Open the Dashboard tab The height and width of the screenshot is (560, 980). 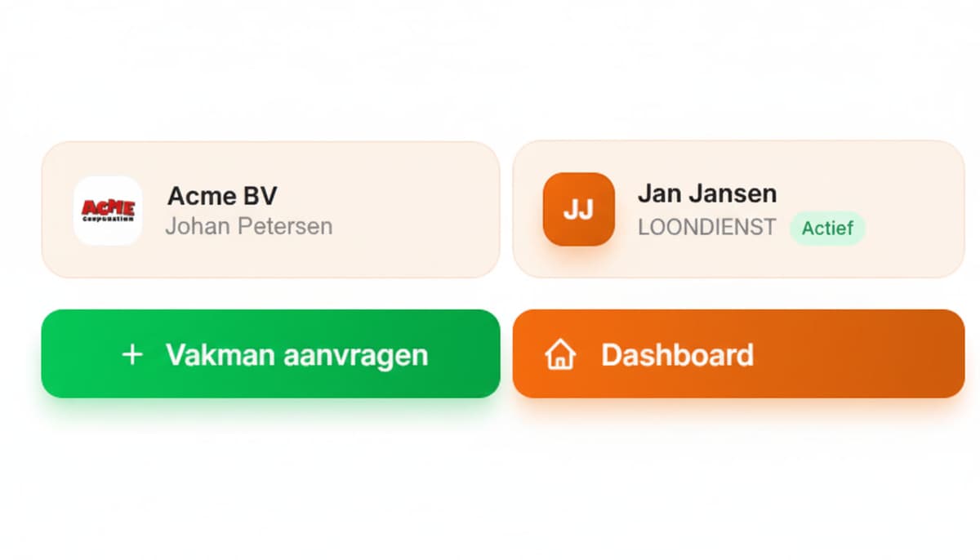click(x=737, y=354)
